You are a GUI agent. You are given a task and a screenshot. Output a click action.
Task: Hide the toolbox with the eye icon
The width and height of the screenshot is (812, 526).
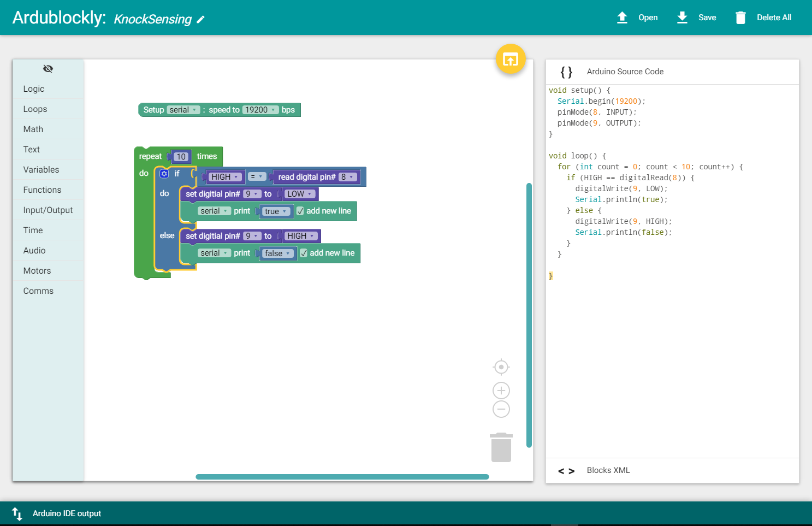(x=48, y=69)
